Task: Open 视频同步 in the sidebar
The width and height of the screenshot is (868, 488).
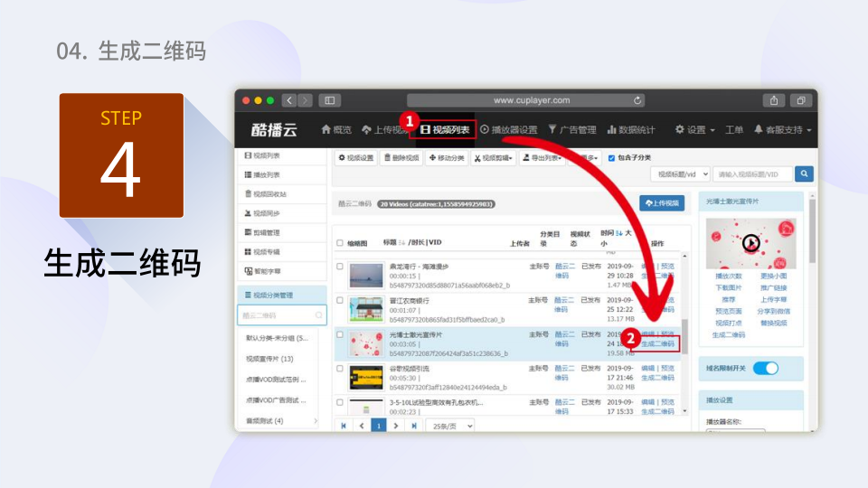Action: coord(281,213)
